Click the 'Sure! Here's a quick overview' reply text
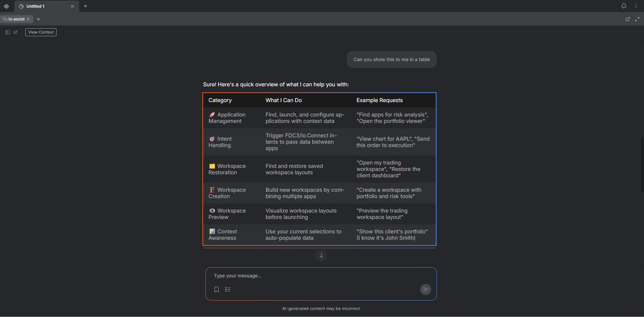This screenshot has height=317, width=644. [x=276, y=84]
